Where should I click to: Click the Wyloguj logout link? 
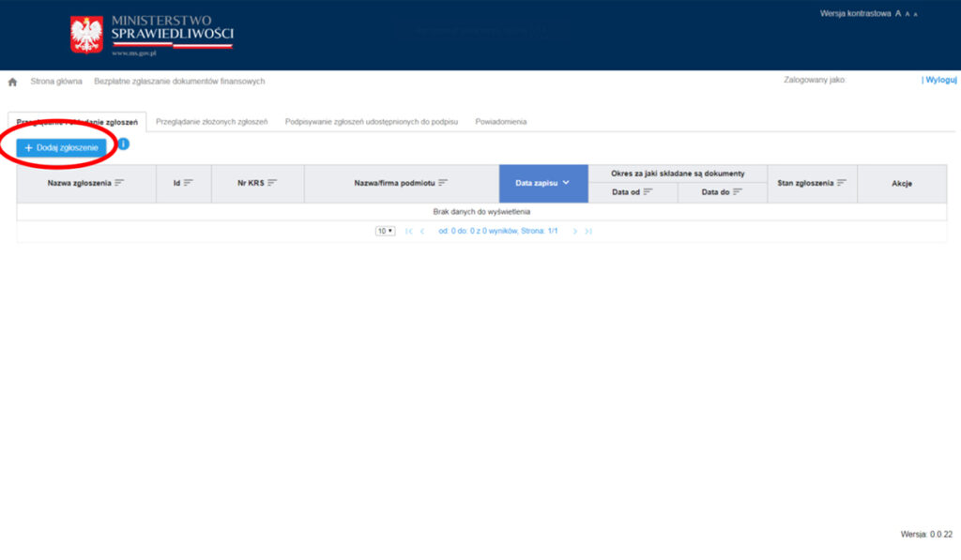click(940, 81)
